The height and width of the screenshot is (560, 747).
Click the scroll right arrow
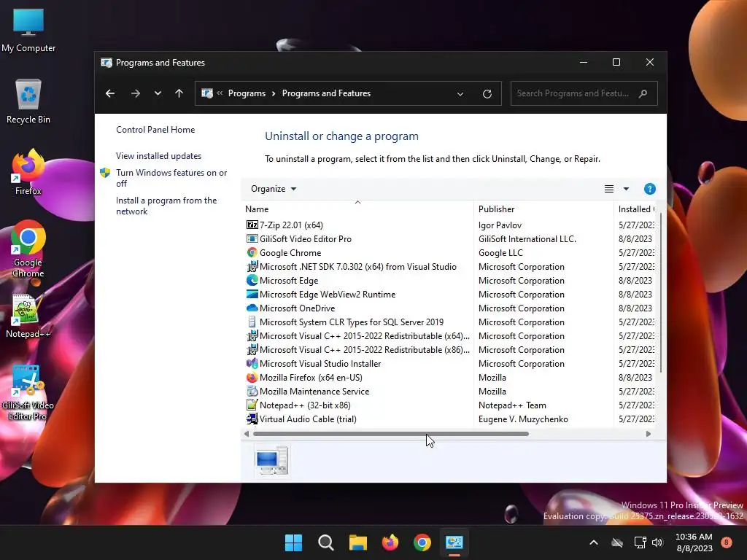click(x=648, y=434)
